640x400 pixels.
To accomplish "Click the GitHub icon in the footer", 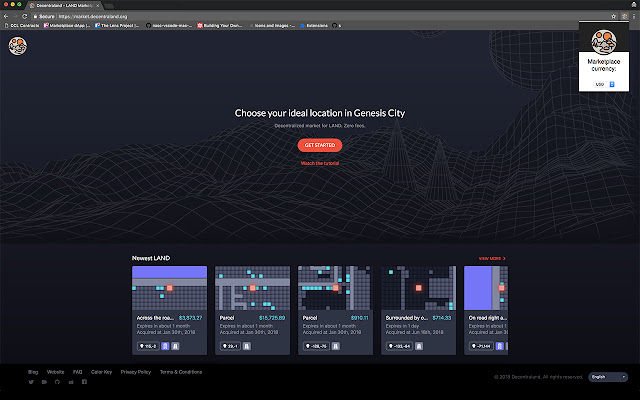I will (58, 382).
